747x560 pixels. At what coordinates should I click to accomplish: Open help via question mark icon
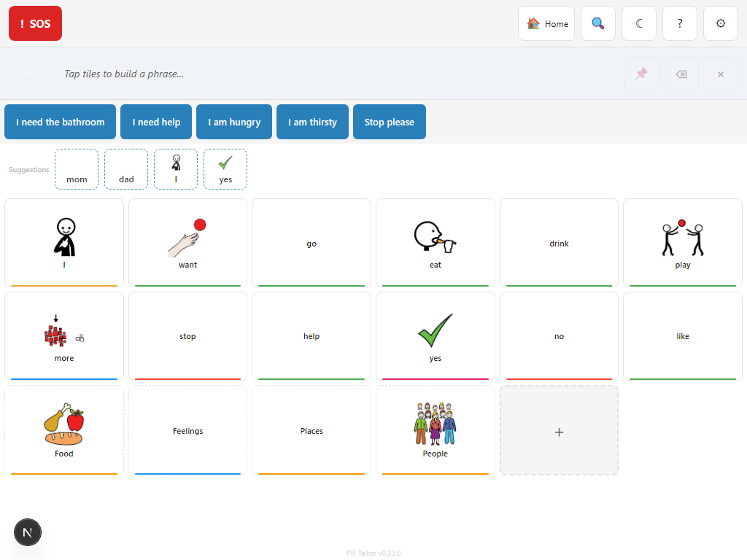coord(680,23)
